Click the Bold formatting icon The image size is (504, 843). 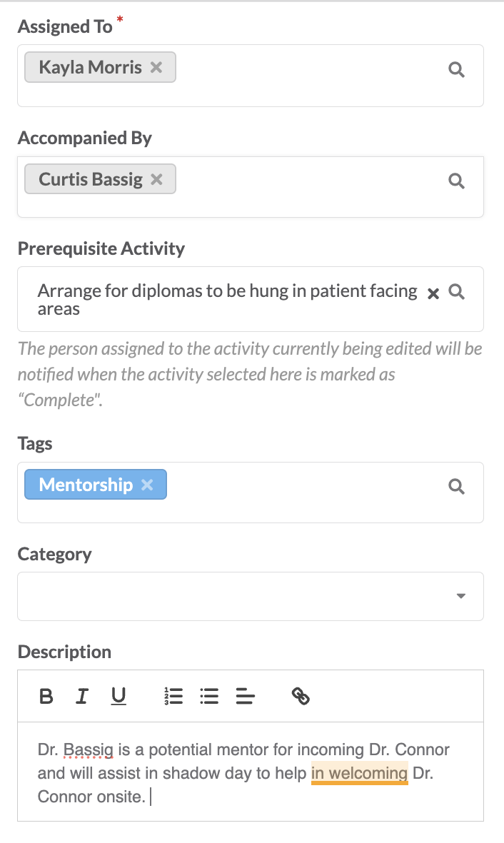point(46,696)
